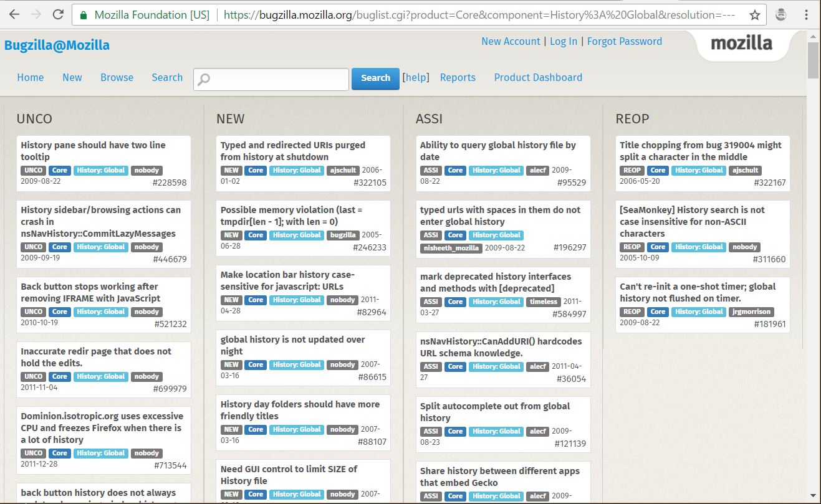Click the History: Global tag on bug #181961
The image size is (821, 504).
(699, 311)
